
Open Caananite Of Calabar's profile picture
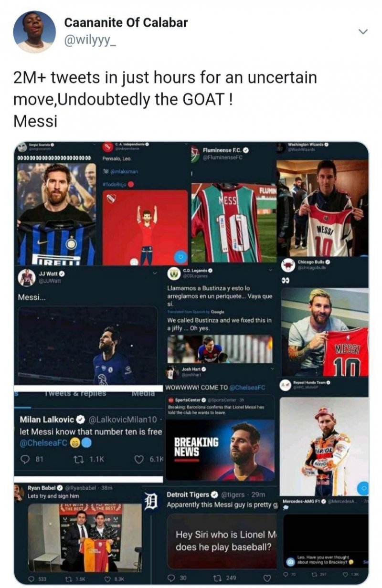coord(34,31)
